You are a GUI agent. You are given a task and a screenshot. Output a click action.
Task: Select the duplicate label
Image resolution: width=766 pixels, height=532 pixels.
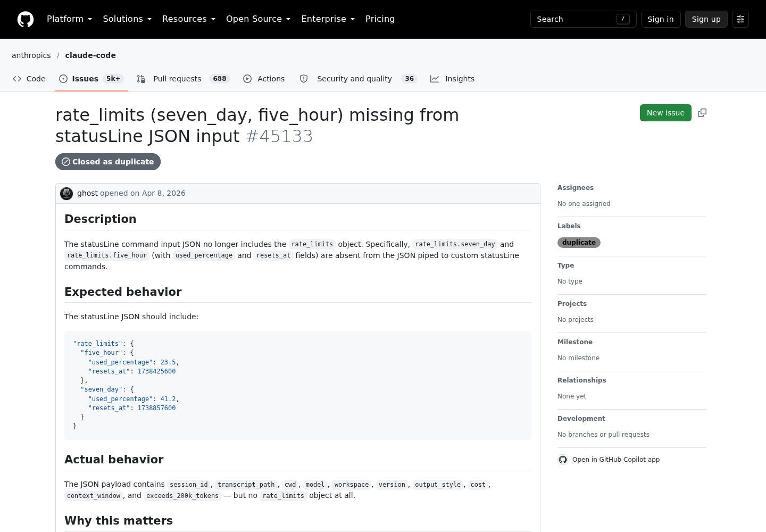pyautogui.click(x=579, y=243)
